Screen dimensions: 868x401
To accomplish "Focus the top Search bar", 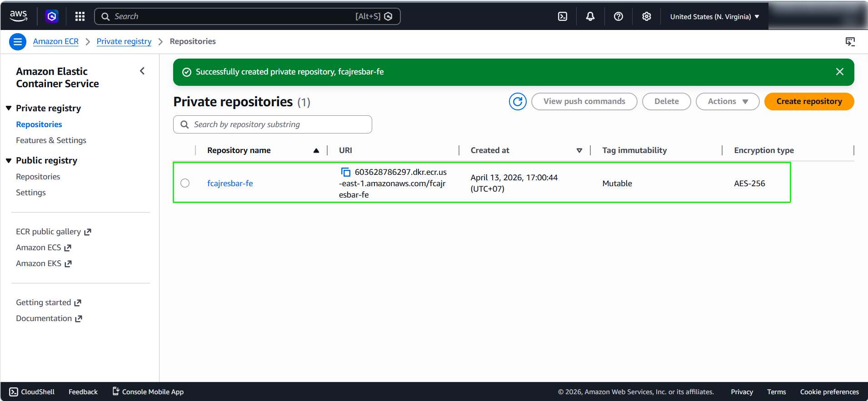I will point(247,16).
